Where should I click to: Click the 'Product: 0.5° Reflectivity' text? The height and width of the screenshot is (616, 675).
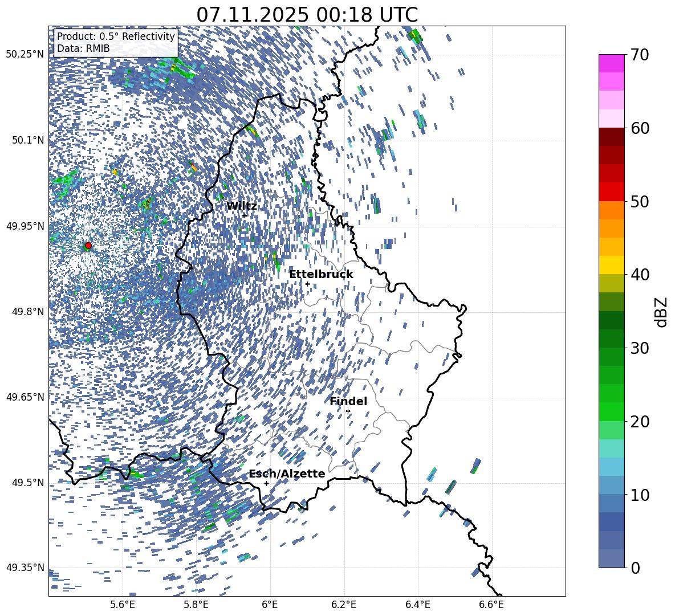pos(116,36)
